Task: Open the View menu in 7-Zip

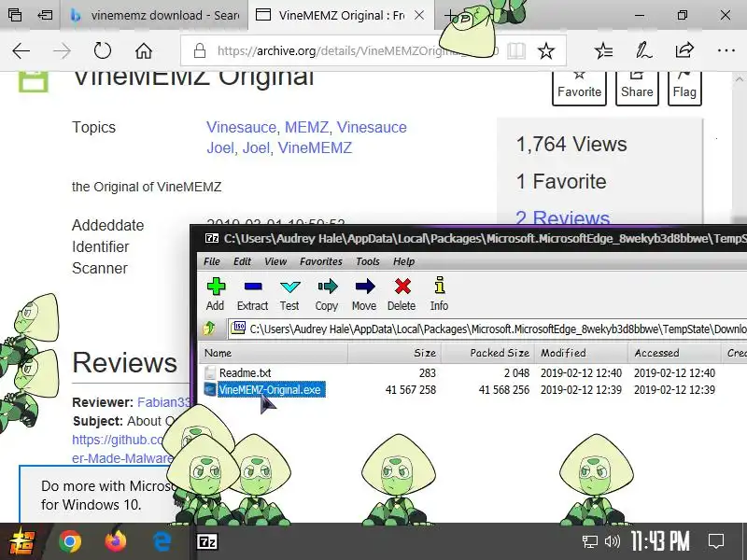Action: pos(275,261)
